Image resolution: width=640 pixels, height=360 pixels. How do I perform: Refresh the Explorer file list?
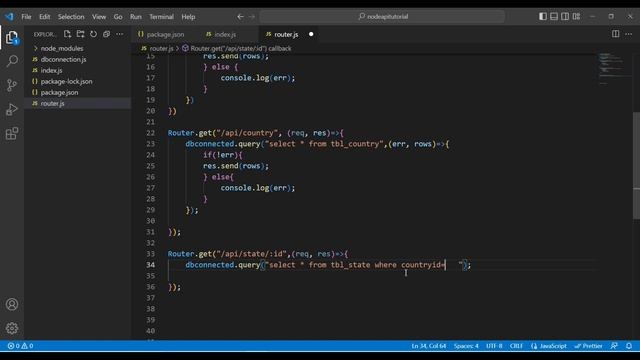click(93, 34)
